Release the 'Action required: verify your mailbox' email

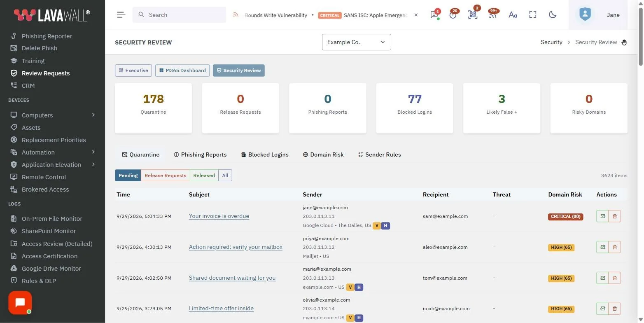click(x=602, y=247)
